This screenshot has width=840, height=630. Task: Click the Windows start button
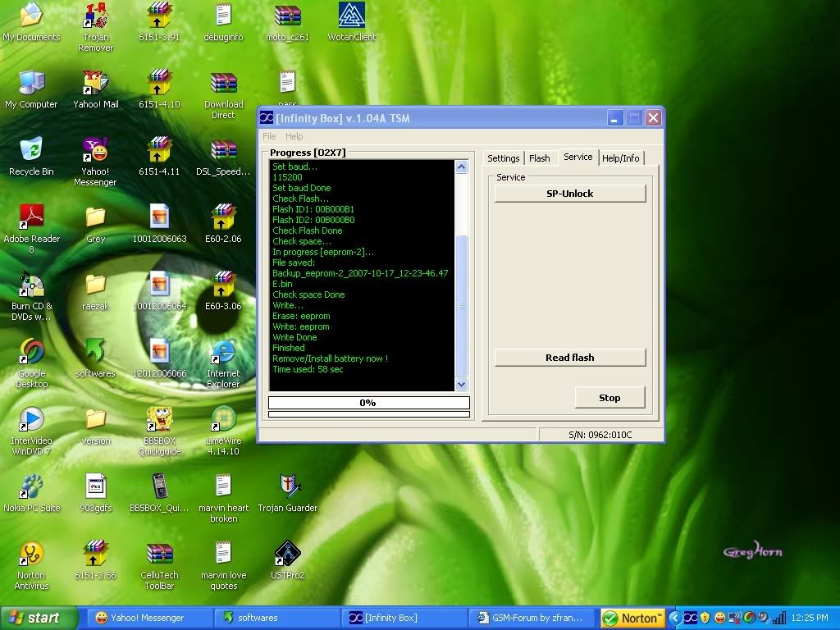point(38,618)
